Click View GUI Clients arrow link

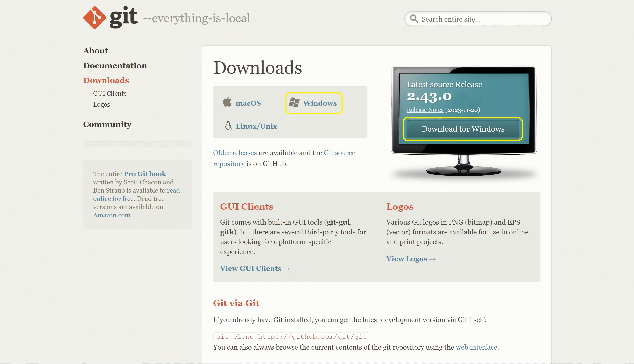pos(255,268)
